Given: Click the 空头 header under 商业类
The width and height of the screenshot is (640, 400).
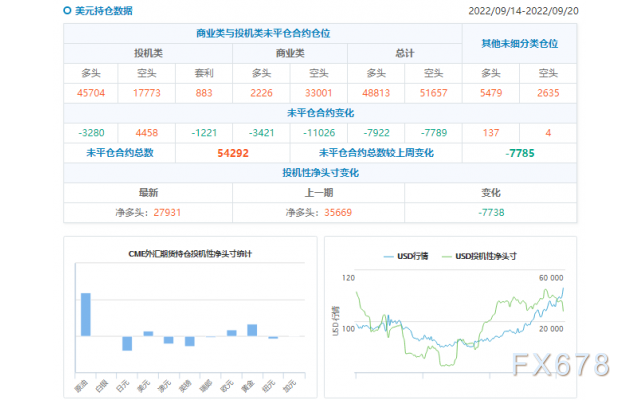Looking at the screenshot, I should point(318,73).
